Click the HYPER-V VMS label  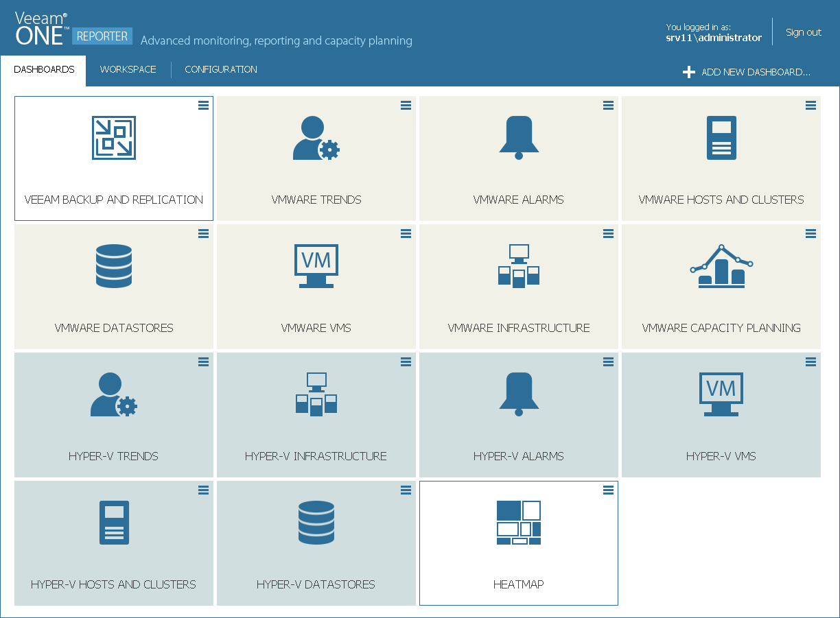(721, 456)
